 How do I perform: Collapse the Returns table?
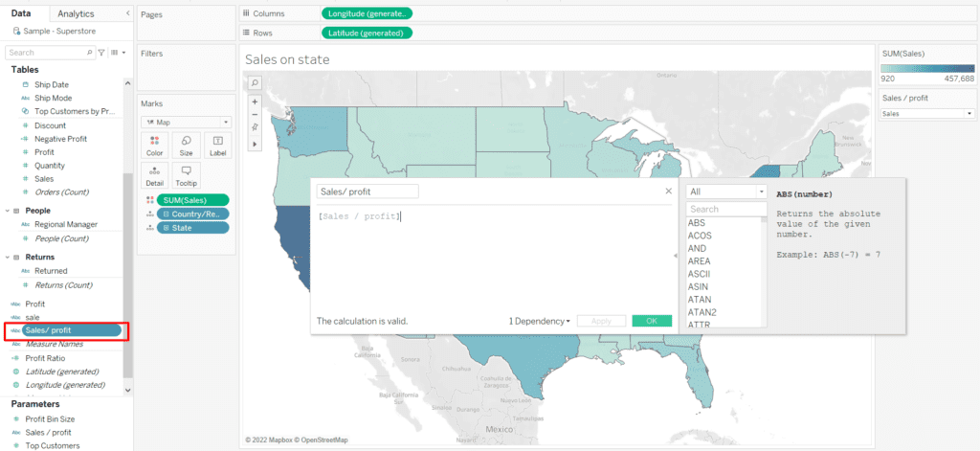point(8,257)
